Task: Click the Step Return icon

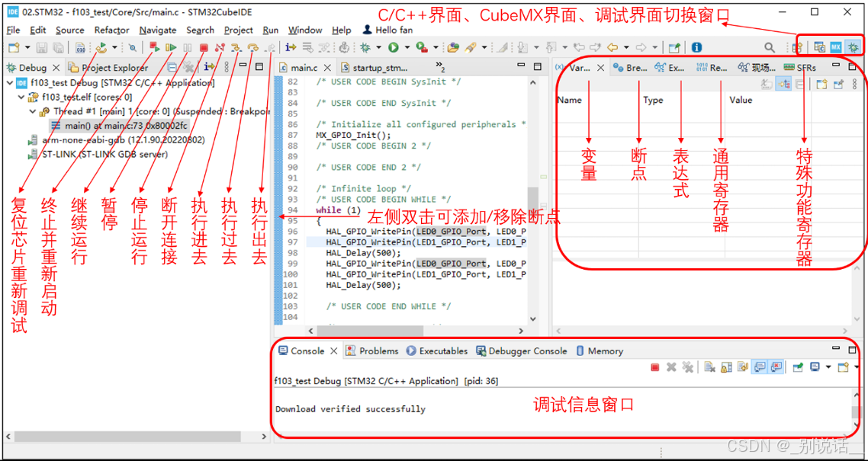Action: (269, 47)
